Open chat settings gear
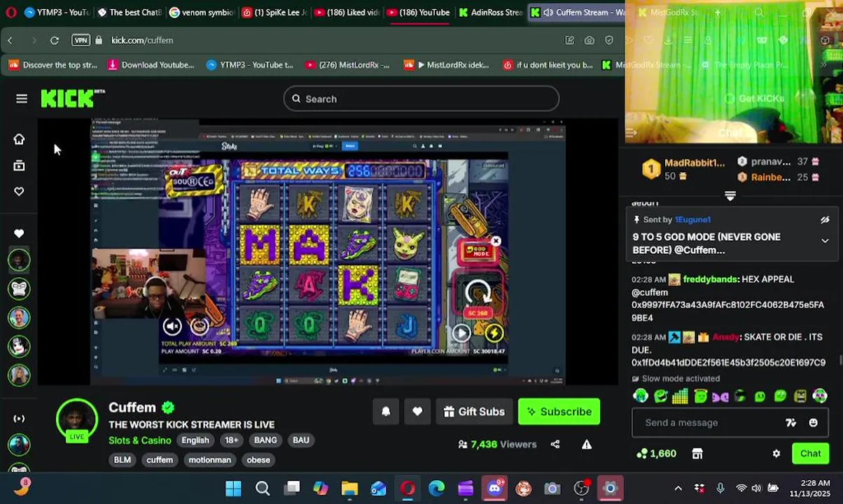Image resolution: width=843 pixels, height=504 pixels. [x=776, y=454]
